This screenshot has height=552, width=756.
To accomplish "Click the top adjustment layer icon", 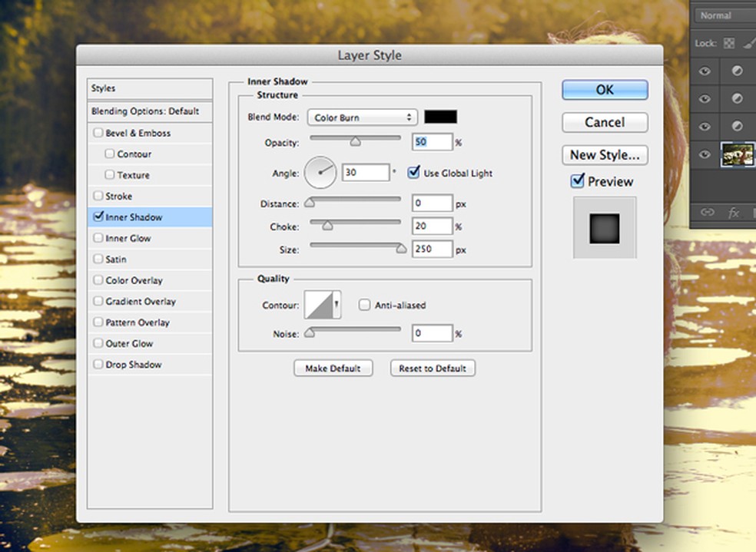I will 738,71.
